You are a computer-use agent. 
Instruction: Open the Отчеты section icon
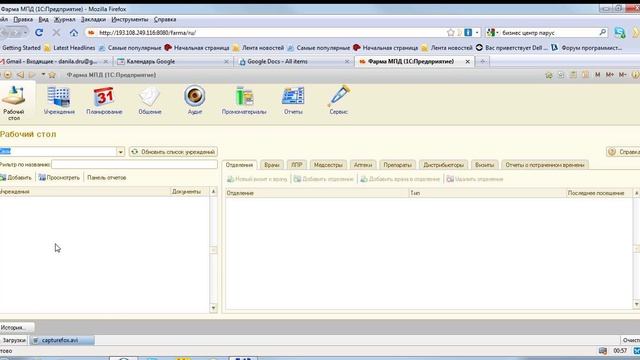(293, 100)
